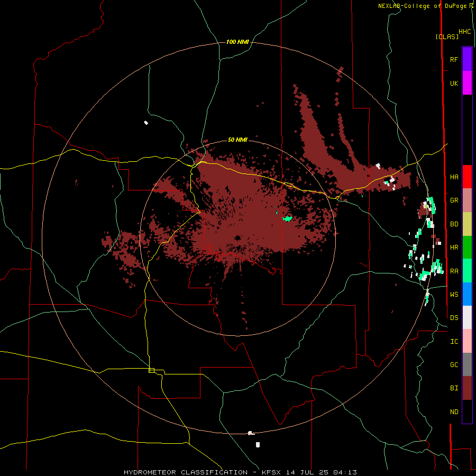Image resolution: width=476 pixels, height=476 pixels.
Task: Click the BD yellow legend swatch
Action: point(467,224)
